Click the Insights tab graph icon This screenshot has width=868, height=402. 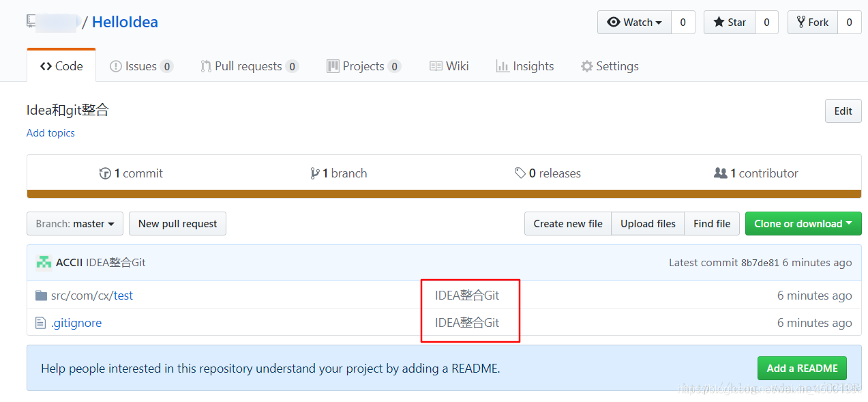pos(503,66)
